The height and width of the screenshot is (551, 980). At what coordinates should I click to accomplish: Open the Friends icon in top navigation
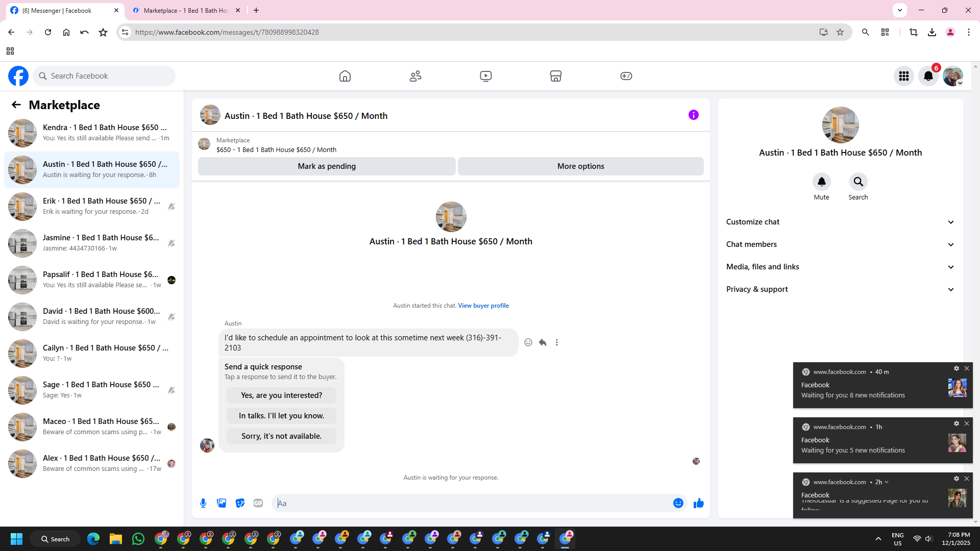[415, 76]
